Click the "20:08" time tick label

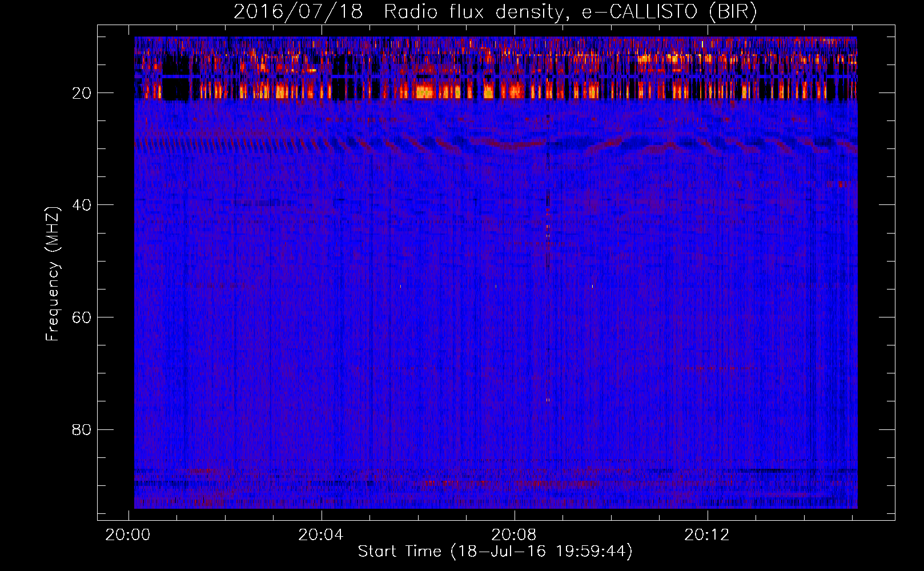coord(514,535)
